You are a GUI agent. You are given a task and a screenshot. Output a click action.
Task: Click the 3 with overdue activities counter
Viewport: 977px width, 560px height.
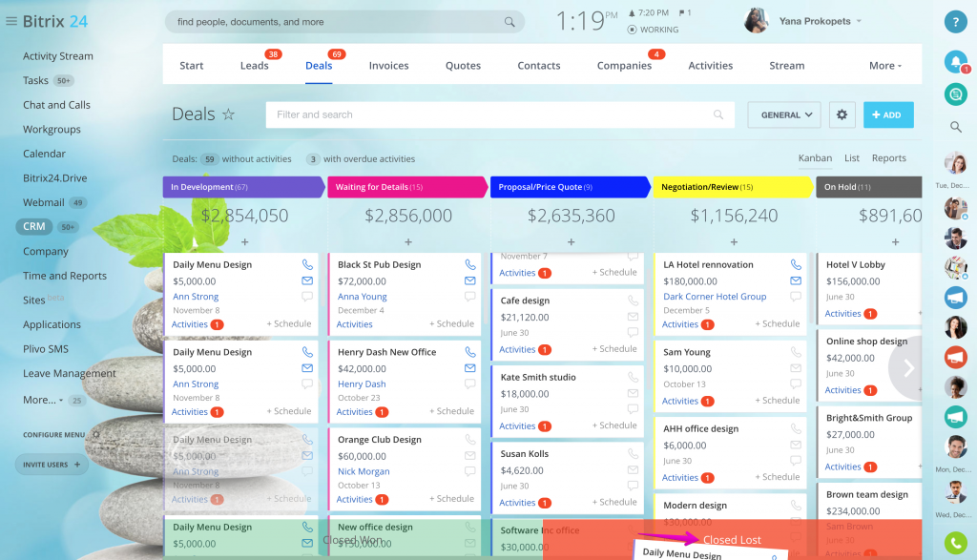point(313,159)
